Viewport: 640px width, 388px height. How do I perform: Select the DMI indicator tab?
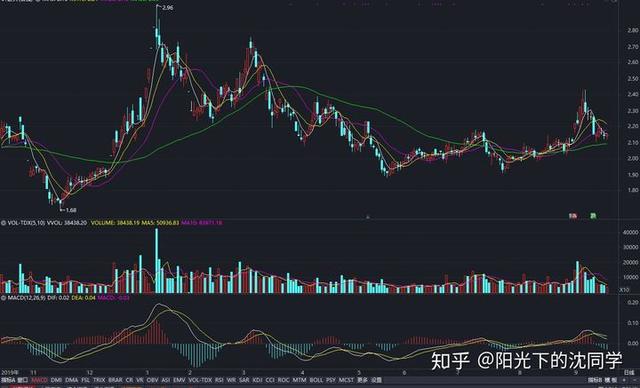pyautogui.click(x=56, y=380)
